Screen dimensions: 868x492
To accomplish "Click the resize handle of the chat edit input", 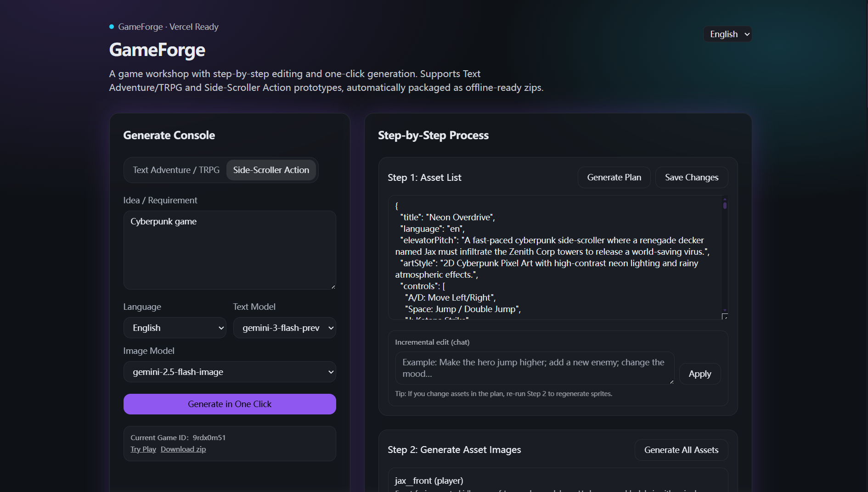I will click(x=671, y=382).
